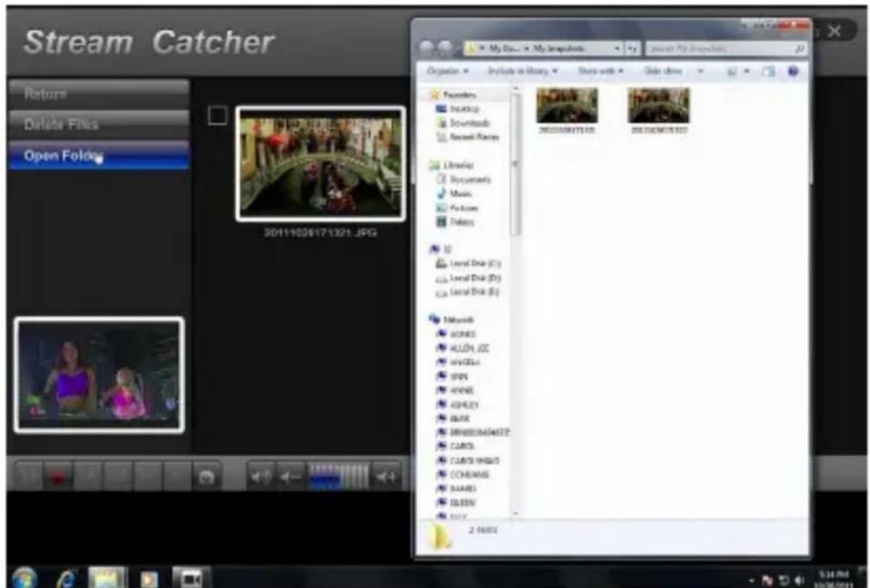
Task: Click the Return button
Action: point(98,93)
